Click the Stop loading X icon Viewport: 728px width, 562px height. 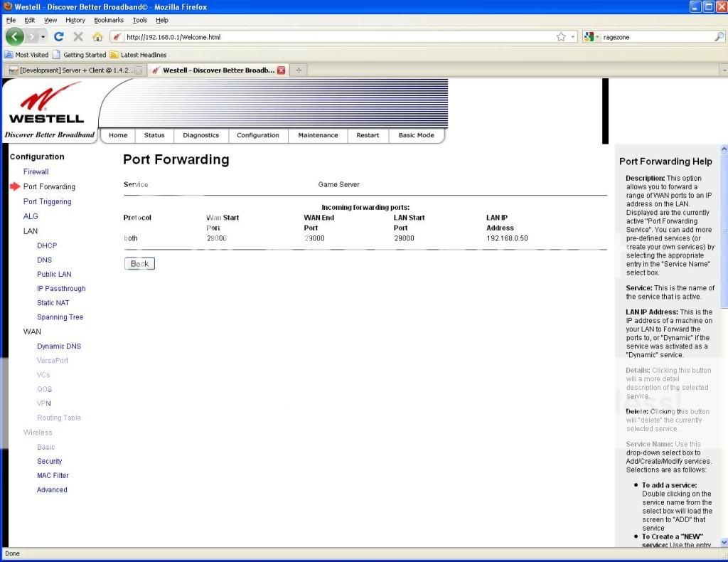(x=78, y=37)
